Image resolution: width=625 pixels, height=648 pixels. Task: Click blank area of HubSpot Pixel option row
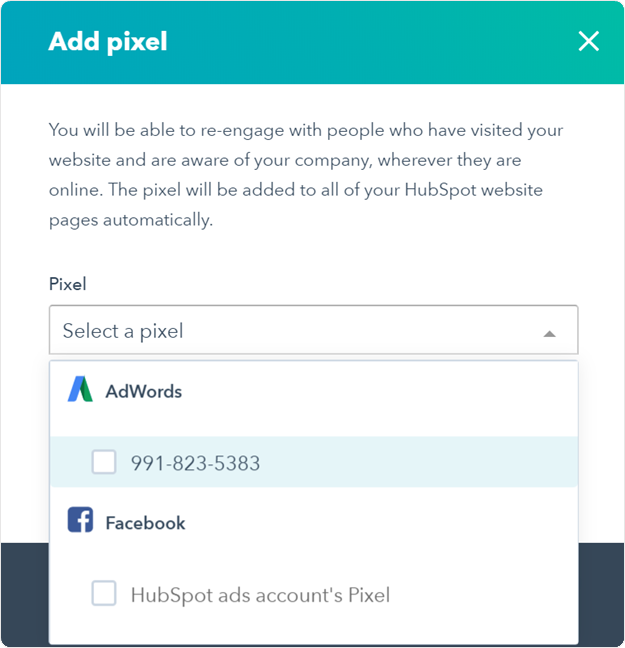point(480,595)
